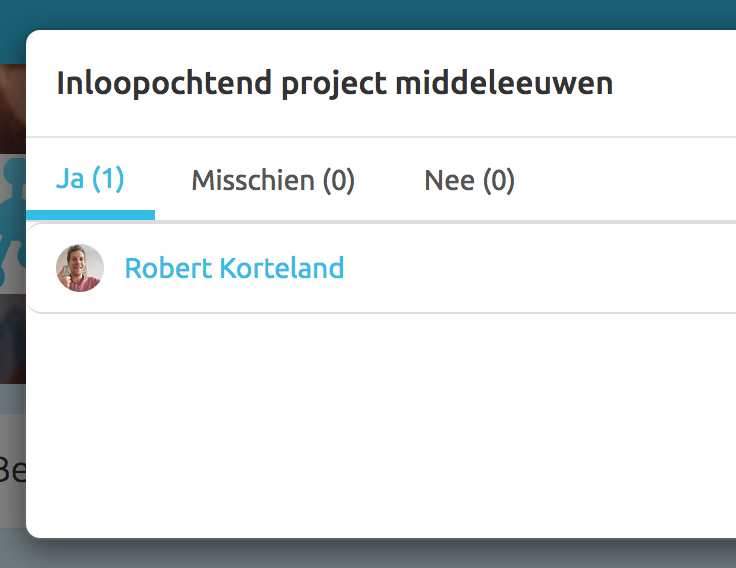The height and width of the screenshot is (568, 736).
Task: Open Robert Korteland's profile picture
Action: coord(80,268)
